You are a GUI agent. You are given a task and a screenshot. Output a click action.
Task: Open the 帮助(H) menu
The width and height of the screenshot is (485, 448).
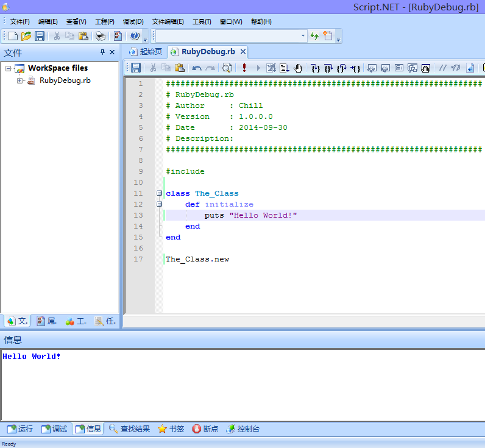click(261, 22)
